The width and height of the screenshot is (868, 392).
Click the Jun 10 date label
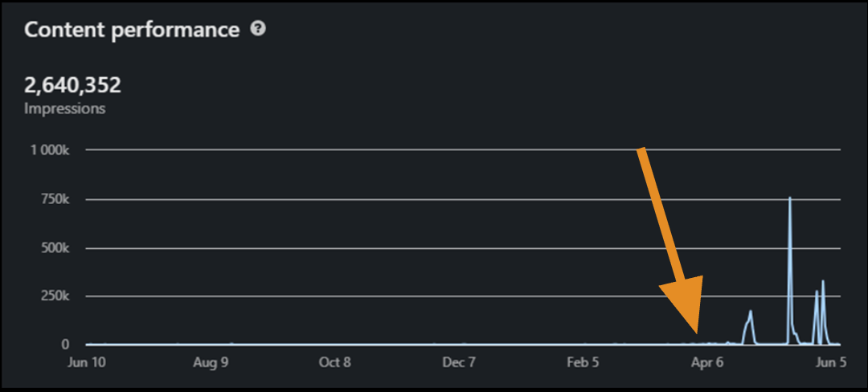(x=87, y=362)
